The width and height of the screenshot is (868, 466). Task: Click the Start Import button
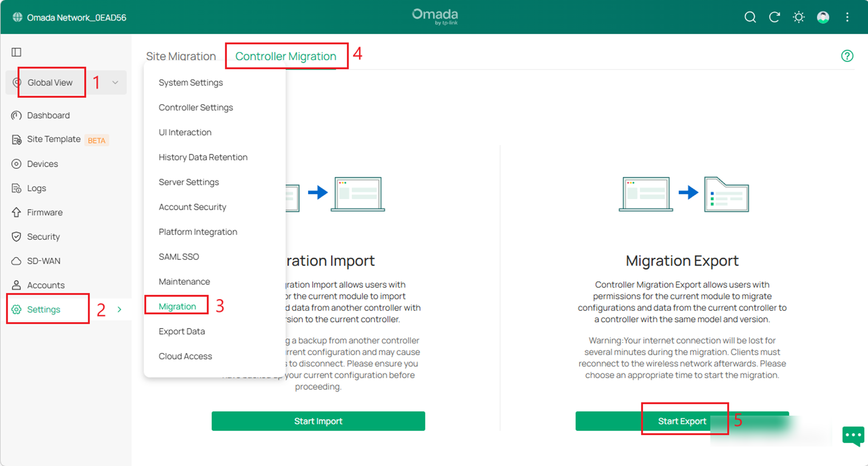coord(318,421)
